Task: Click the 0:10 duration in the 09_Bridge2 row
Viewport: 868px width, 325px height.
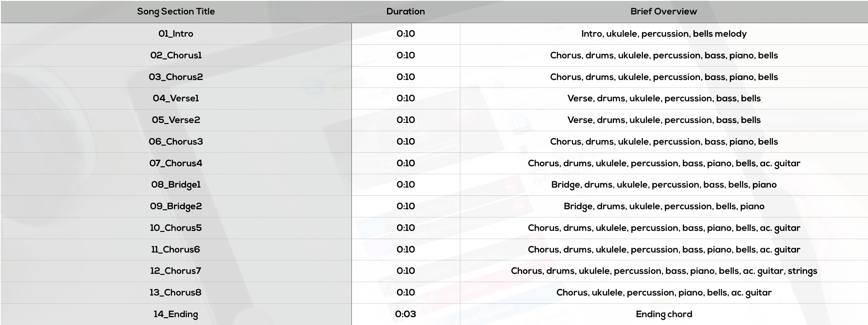Action: (406, 206)
